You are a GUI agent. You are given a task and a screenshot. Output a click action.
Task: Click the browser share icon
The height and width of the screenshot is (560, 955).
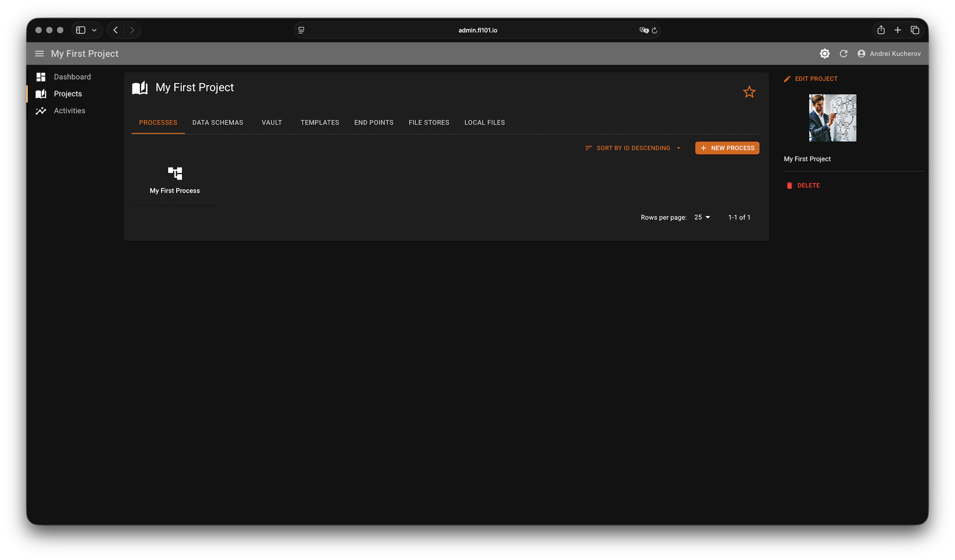click(x=881, y=30)
